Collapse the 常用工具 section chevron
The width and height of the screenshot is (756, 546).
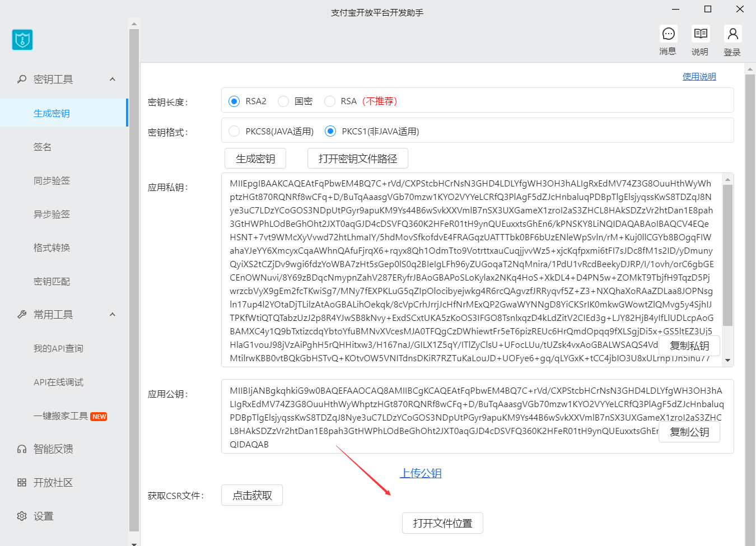[x=113, y=315]
